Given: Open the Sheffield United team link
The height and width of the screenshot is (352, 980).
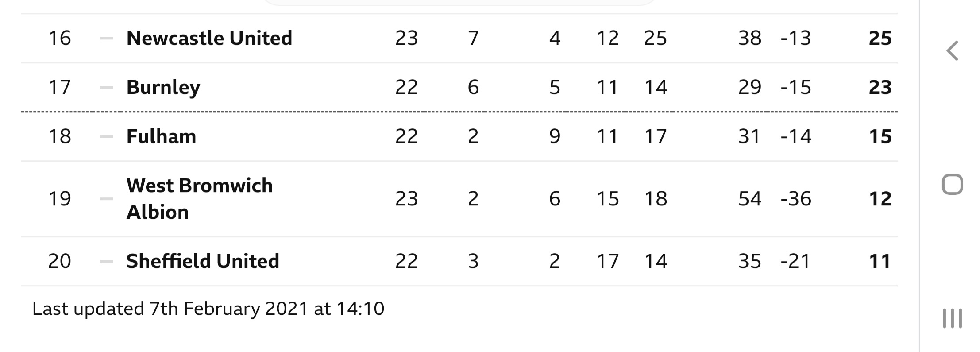Looking at the screenshot, I should (x=203, y=261).
